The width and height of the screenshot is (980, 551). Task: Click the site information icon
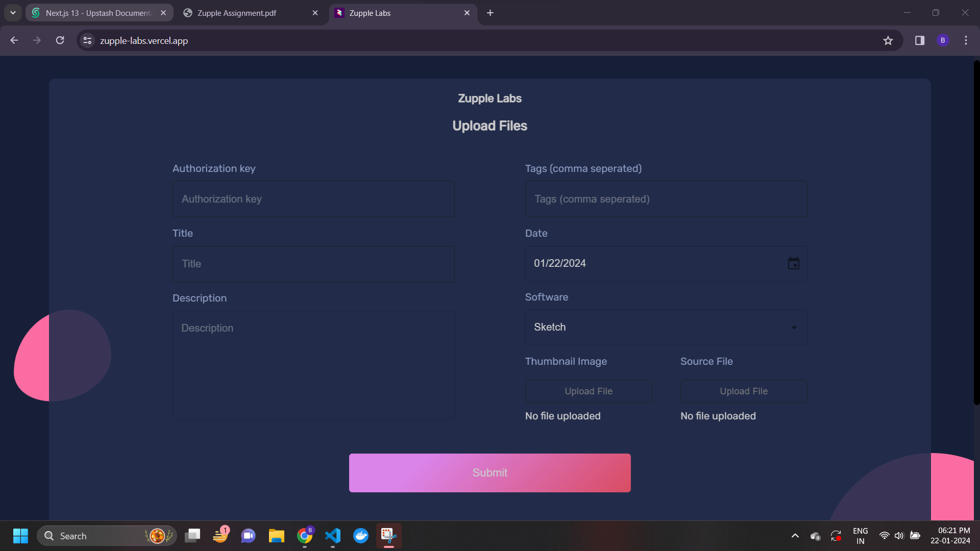(87, 40)
